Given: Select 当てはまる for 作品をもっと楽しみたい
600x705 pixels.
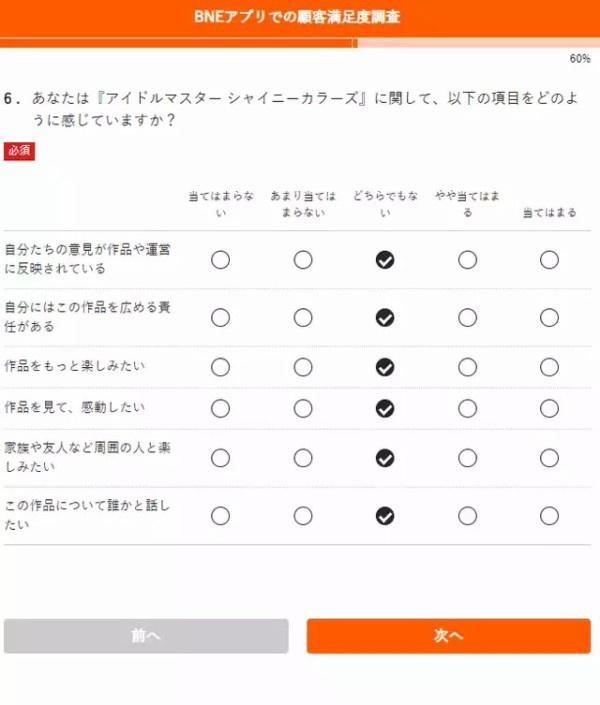Looking at the screenshot, I should point(549,367).
